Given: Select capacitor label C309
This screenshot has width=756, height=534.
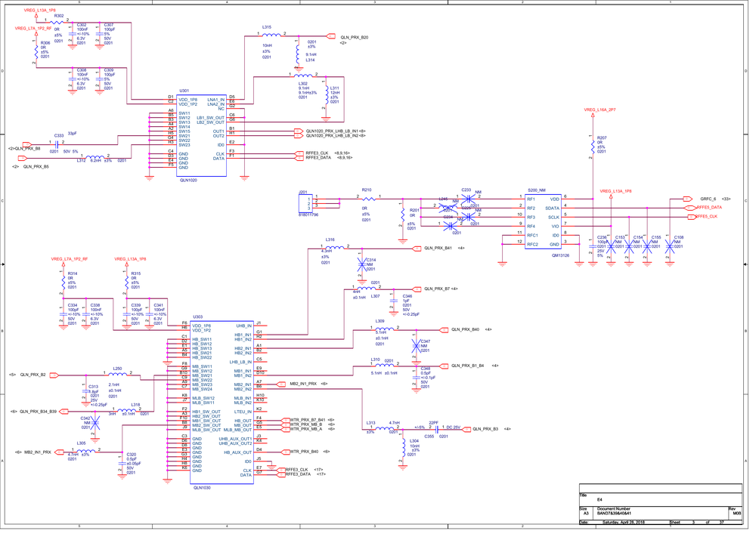Looking at the screenshot, I should coord(109,70).
